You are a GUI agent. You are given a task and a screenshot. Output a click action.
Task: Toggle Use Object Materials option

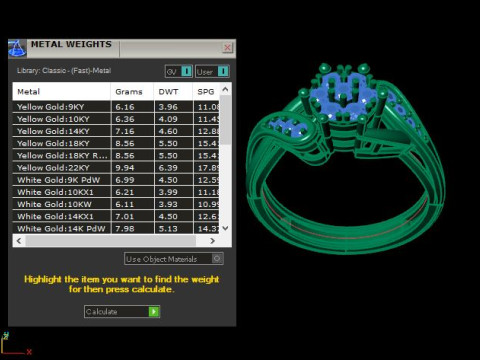[x=174, y=259]
